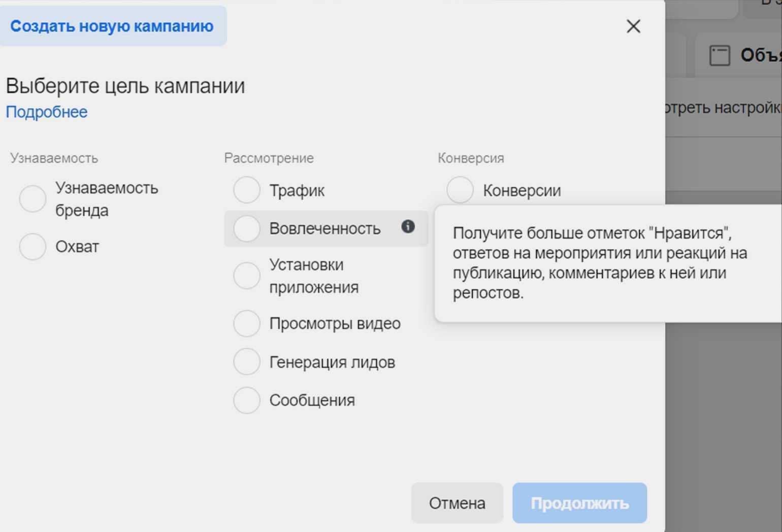Click the Выберите цель кампании heading
The height and width of the screenshot is (532, 782).
(x=125, y=86)
